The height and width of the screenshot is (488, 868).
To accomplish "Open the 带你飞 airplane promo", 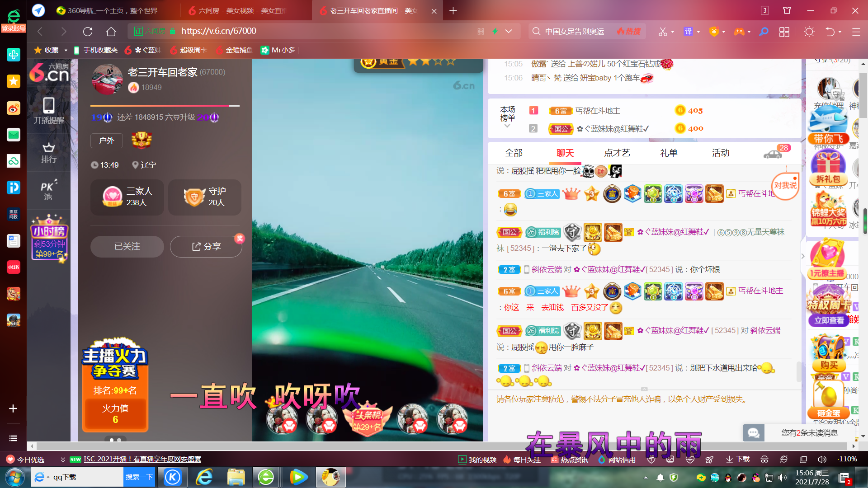I will [x=828, y=126].
